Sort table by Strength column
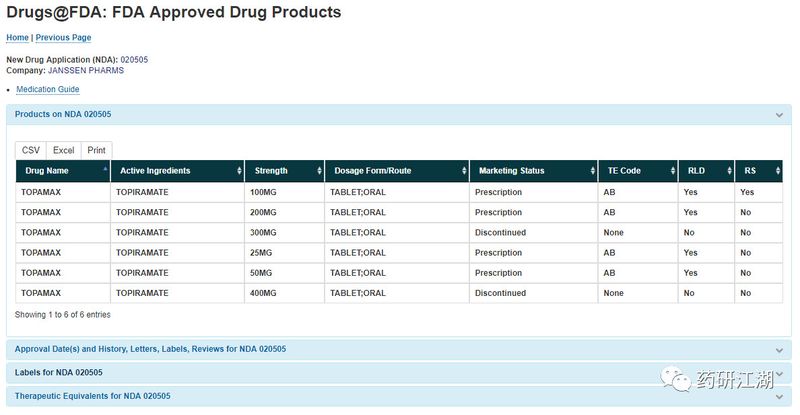The width and height of the screenshot is (800, 415). tap(284, 171)
